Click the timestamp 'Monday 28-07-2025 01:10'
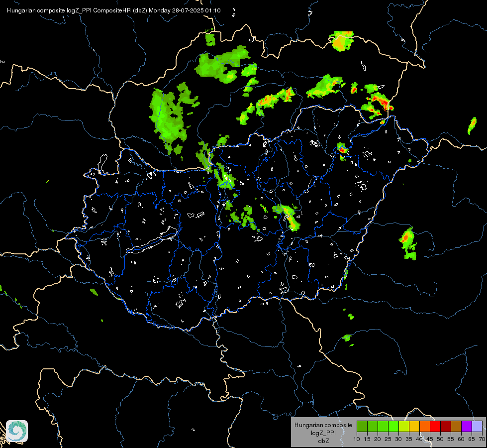 click(185, 10)
